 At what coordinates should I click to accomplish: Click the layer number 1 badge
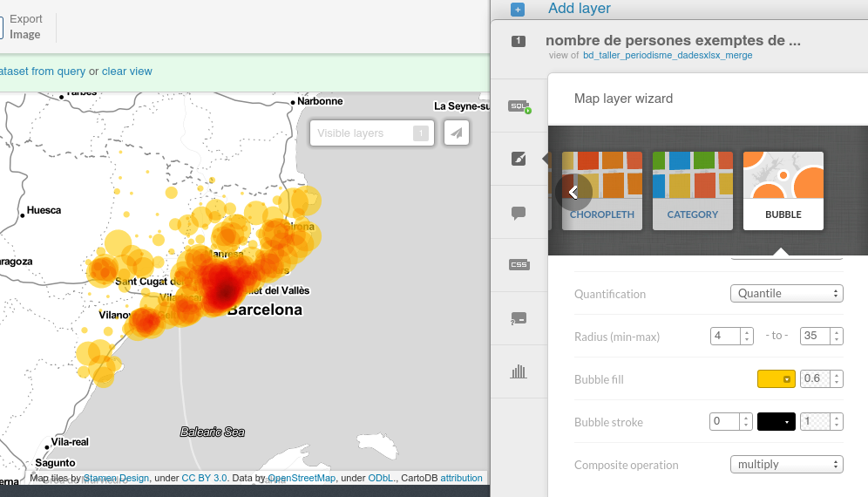[519, 41]
